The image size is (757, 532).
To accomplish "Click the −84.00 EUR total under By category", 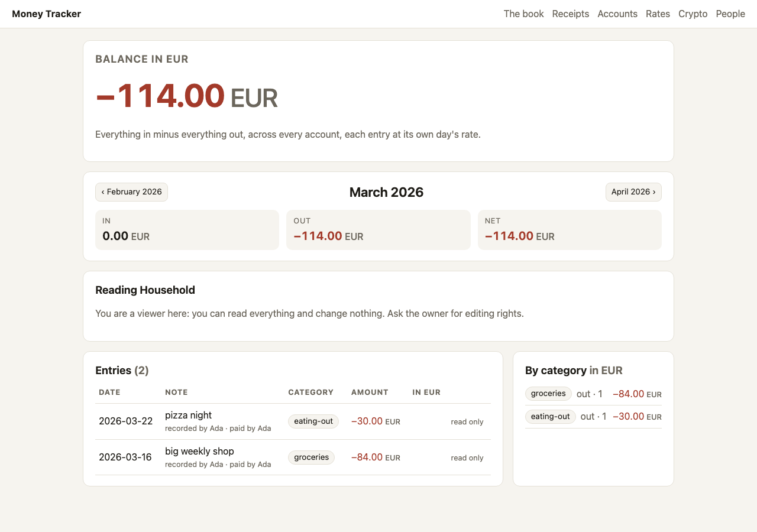I will (637, 394).
